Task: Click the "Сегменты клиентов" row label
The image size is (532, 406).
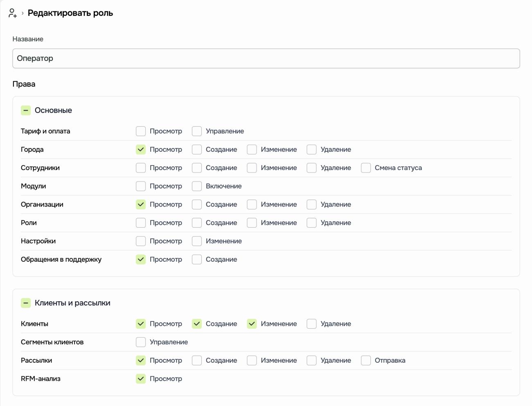Action: click(x=52, y=342)
